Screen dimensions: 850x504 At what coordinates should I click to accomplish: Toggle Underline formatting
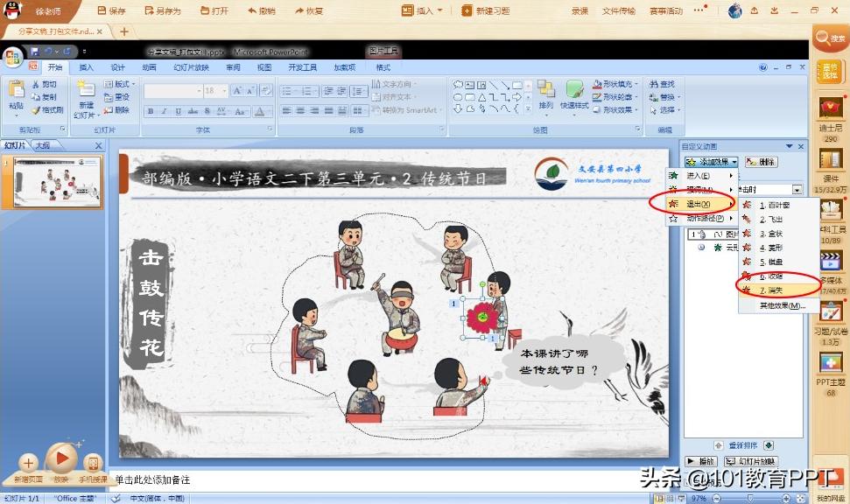178,111
